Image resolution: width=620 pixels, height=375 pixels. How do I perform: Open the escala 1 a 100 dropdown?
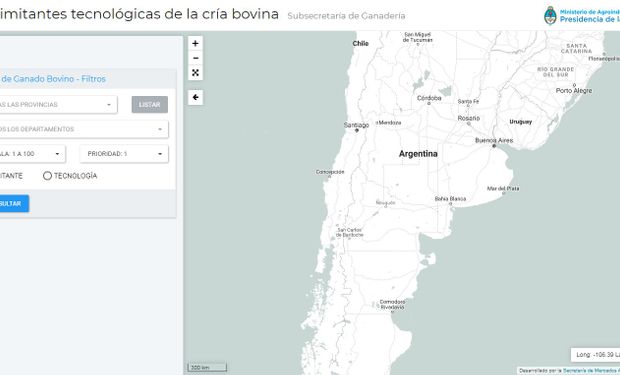tap(32, 154)
